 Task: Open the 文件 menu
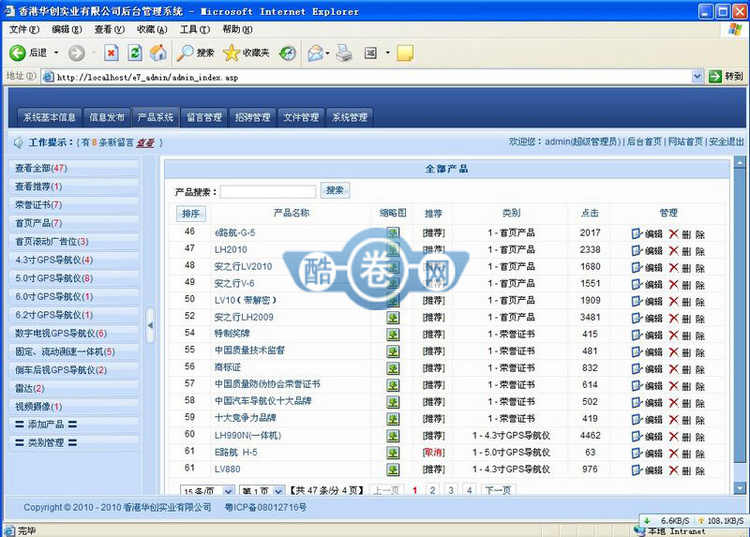point(23,30)
